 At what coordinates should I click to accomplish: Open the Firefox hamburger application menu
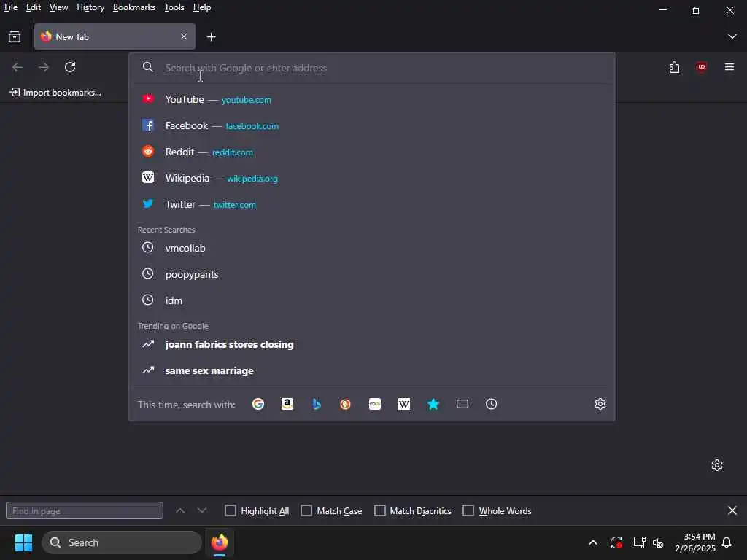click(x=729, y=67)
